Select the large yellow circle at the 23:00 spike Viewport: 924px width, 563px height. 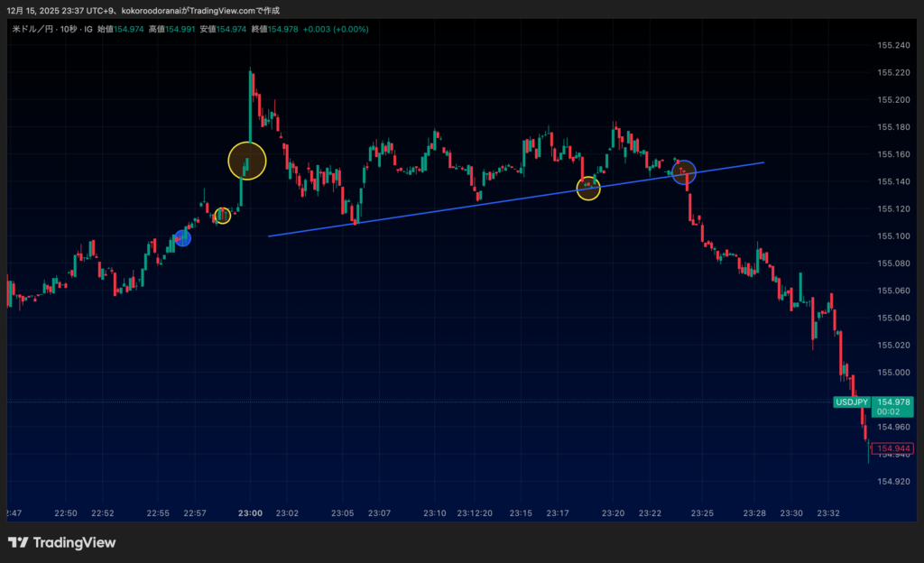pos(247,161)
